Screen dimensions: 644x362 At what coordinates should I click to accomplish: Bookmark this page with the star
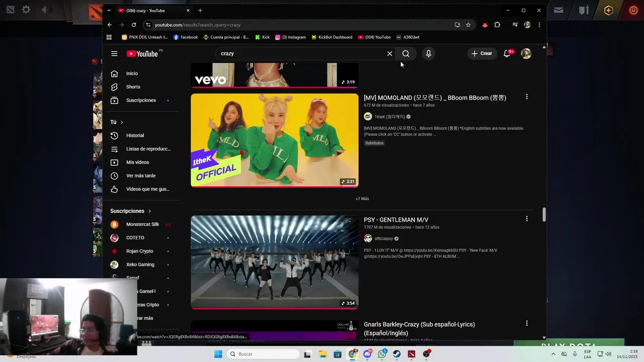[468, 25]
